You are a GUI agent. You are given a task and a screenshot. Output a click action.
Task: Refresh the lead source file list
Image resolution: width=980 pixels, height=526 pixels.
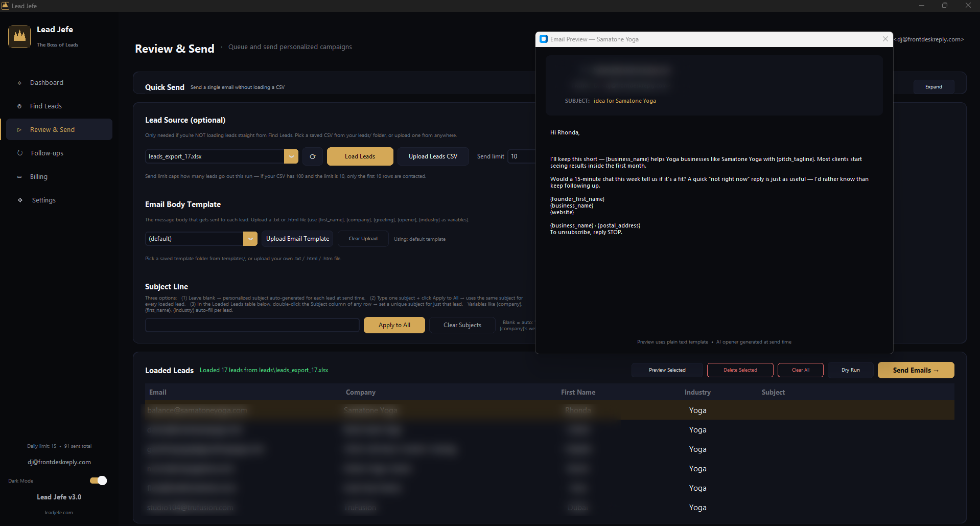(312, 156)
